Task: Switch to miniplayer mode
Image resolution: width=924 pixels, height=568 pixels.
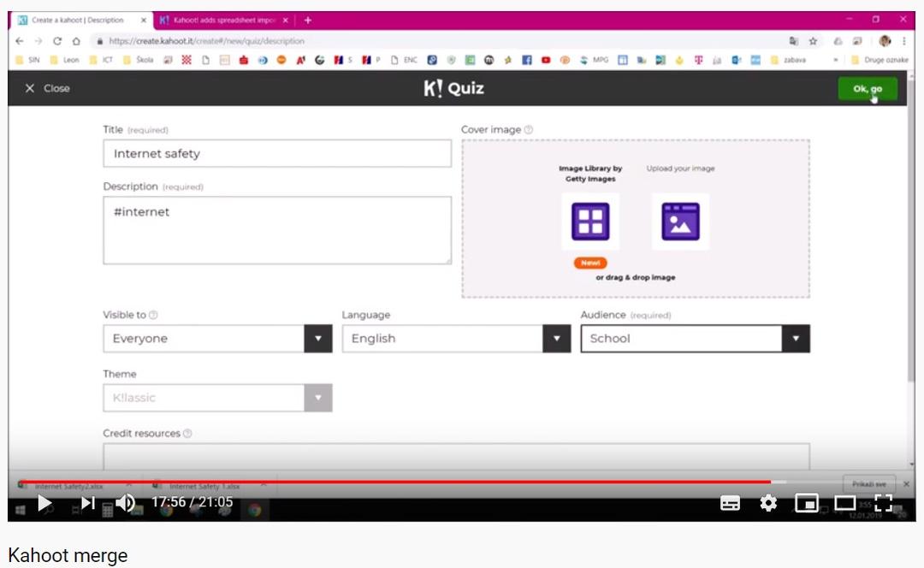Action: (x=806, y=504)
